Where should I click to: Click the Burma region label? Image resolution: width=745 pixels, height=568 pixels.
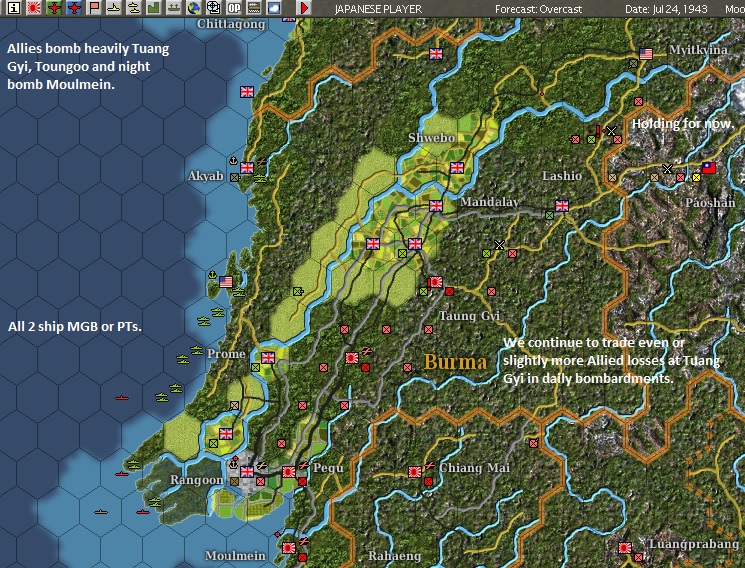[x=455, y=362]
